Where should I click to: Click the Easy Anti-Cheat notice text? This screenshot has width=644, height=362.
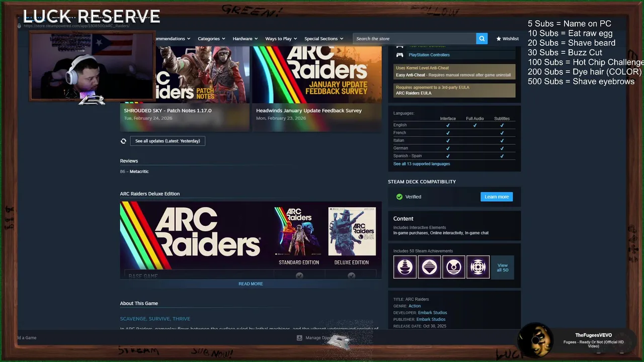[453, 75]
